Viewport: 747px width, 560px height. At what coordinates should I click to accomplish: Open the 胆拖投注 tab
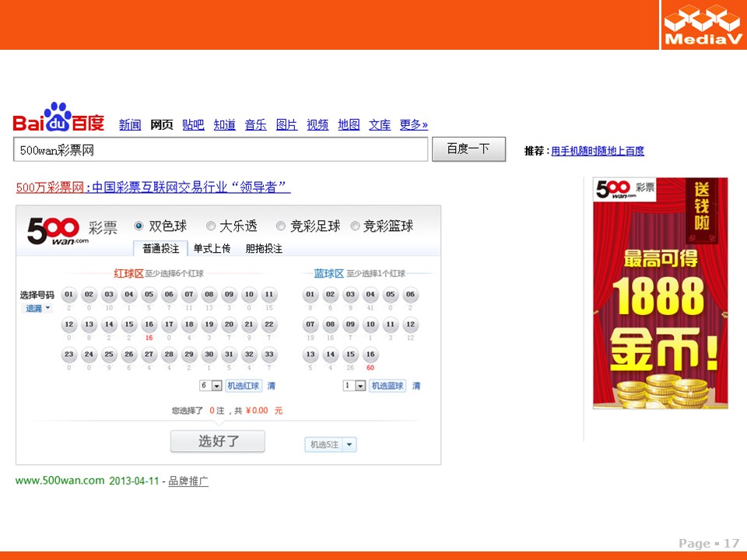pyautogui.click(x=264, y=249)
